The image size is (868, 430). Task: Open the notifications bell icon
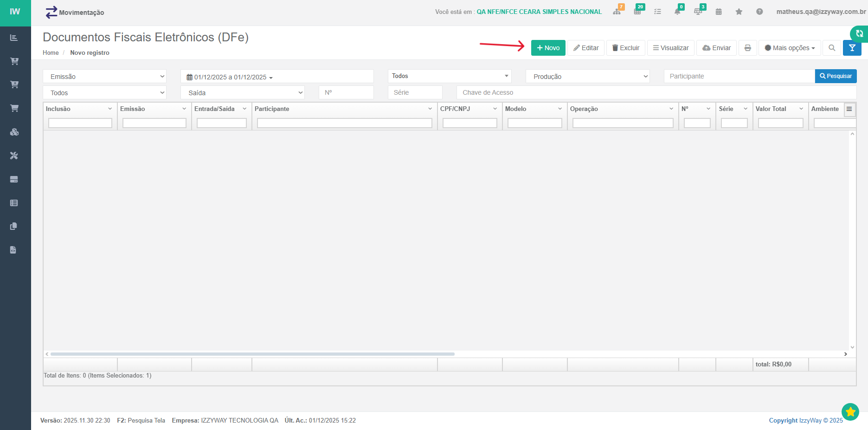click(x=677, y=12)
